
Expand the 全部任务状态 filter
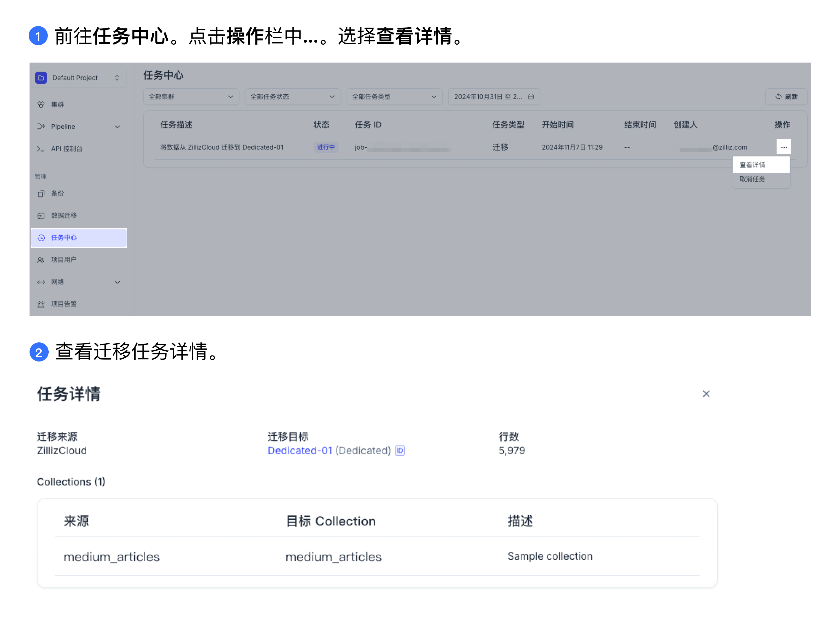tap(293, 96)
